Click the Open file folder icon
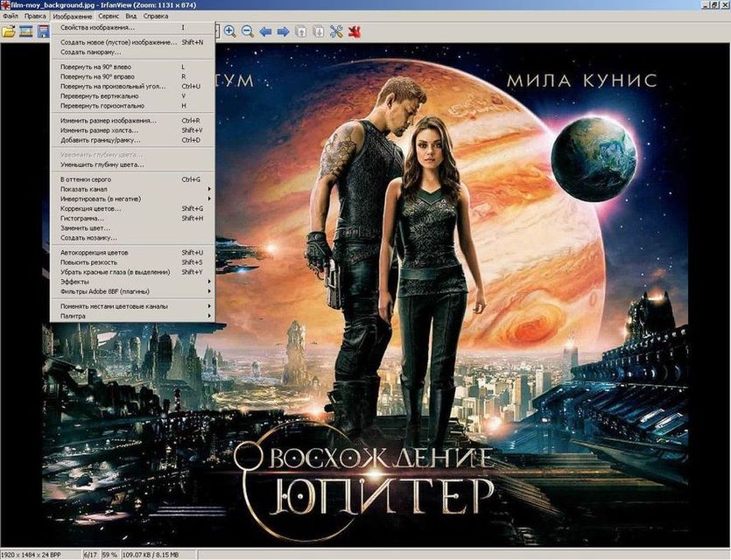The width and height of the screenshot is (731, 560). 9,31
